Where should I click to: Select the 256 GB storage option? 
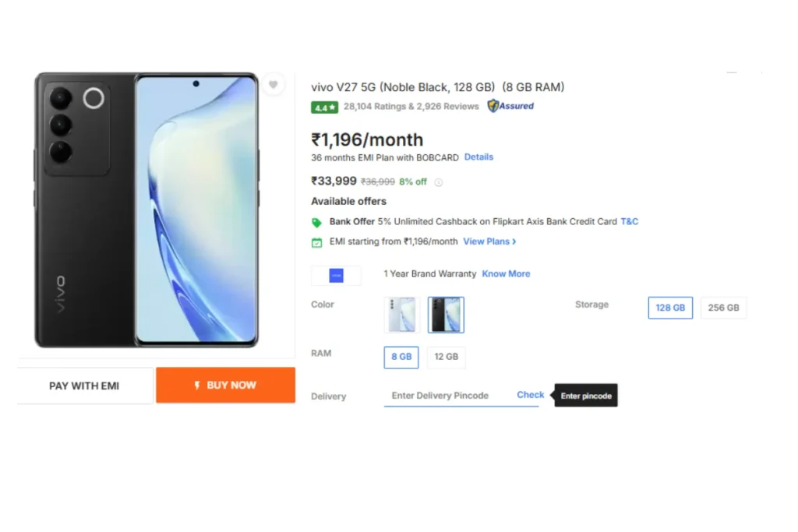click(x=723, y=308)
